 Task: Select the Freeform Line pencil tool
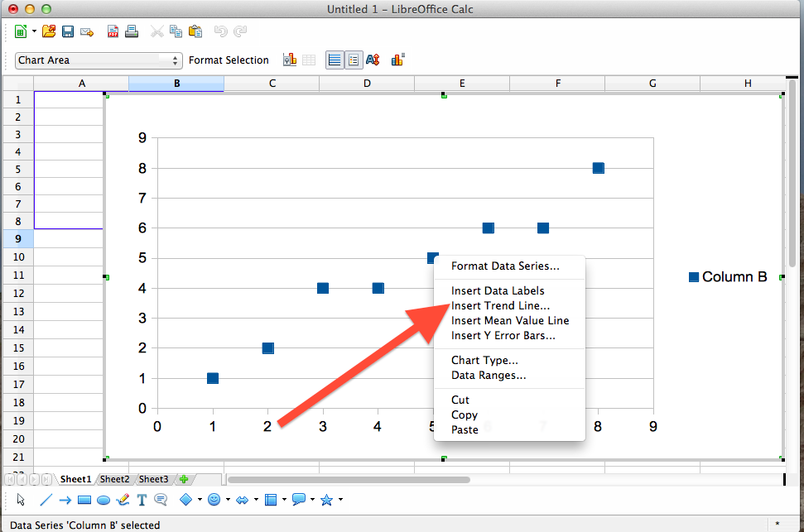click(123, 499)
